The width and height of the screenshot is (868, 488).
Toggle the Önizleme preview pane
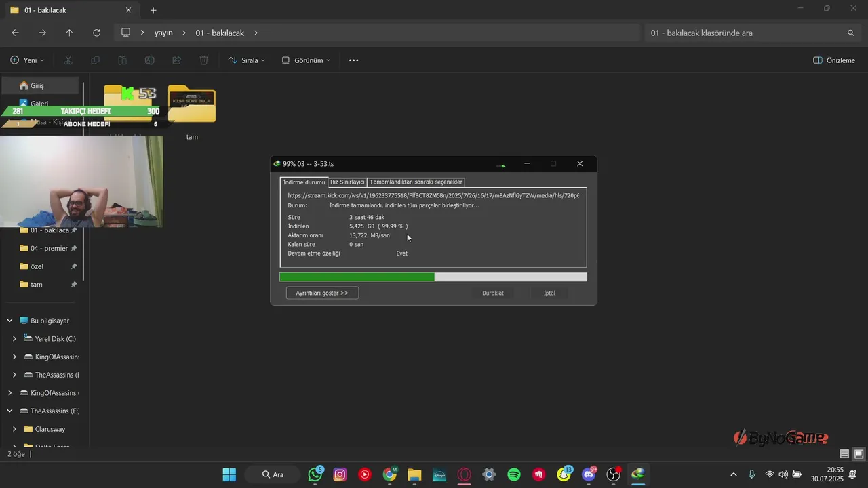tap(834, 60)
